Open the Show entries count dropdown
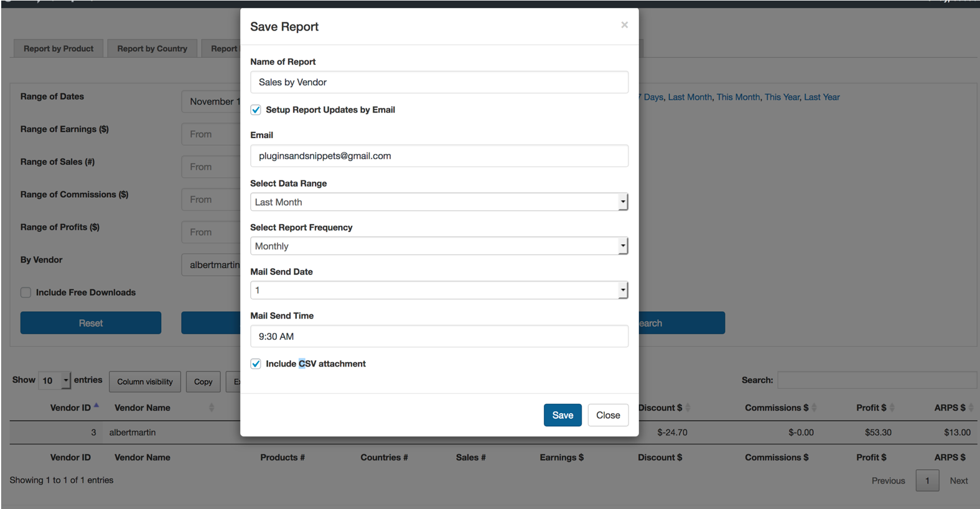This screenshot has height=509, width=980. (x=54, y=380)
